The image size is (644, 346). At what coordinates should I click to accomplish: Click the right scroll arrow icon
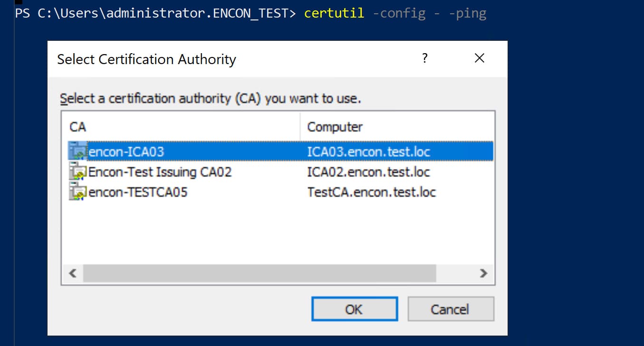click(x=484, y=273)
